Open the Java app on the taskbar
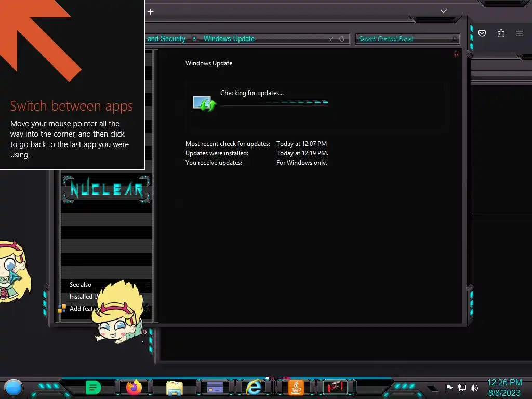 [296, 388]
